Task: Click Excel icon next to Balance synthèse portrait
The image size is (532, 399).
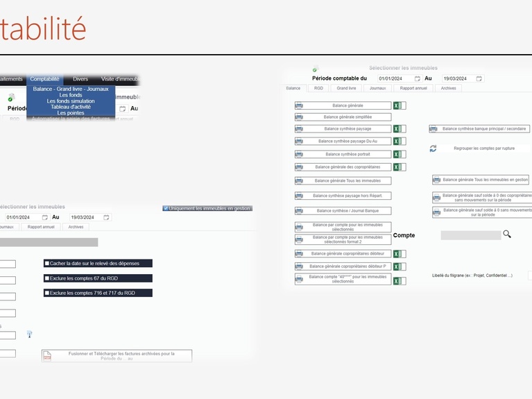Action: click(397, 154)
